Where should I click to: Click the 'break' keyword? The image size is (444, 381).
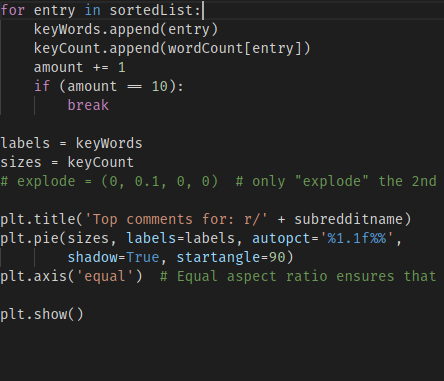click(88, 105)
